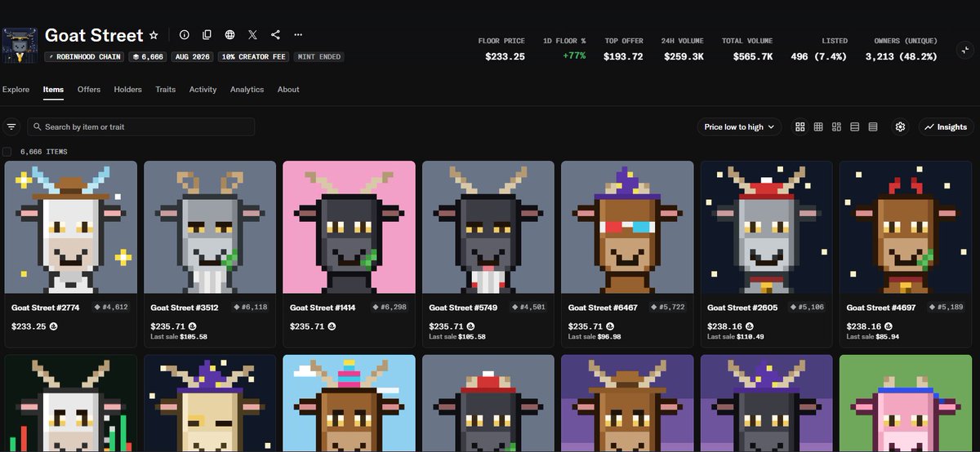Select the two-row list view icon
The width and height of the screenshot is (980, 452).
(855, 127)
